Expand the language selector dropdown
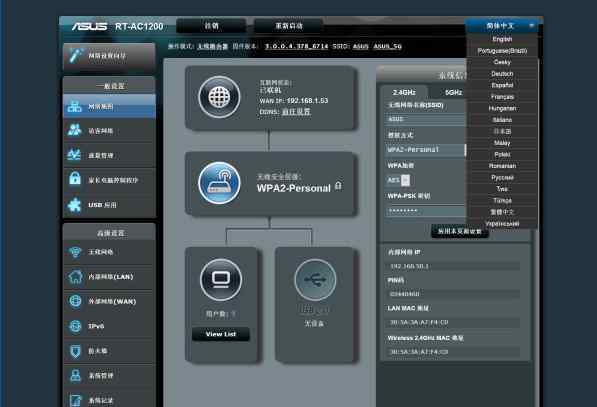Image resolution: width=597 pixels, height=407 pixels. click(x=504, y=26)
